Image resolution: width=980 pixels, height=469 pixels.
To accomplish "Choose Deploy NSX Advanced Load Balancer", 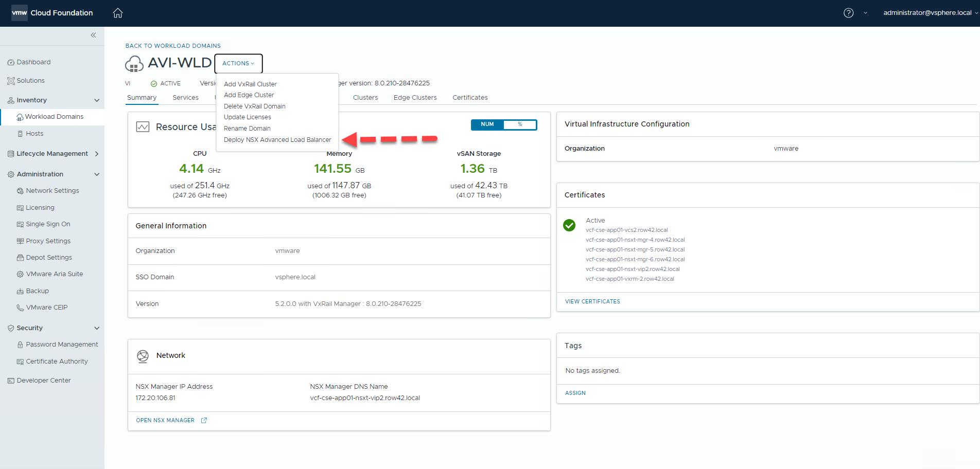I will pyautogui.click(x=277, y=140).
